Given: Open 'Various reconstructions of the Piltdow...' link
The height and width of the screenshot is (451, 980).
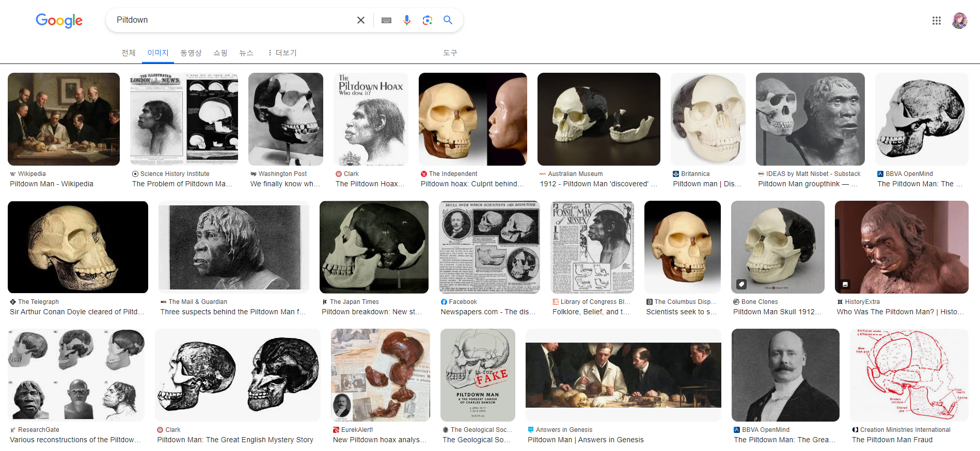Looking at the screenshot, I should pyautogui.click(x=75, y=440).
